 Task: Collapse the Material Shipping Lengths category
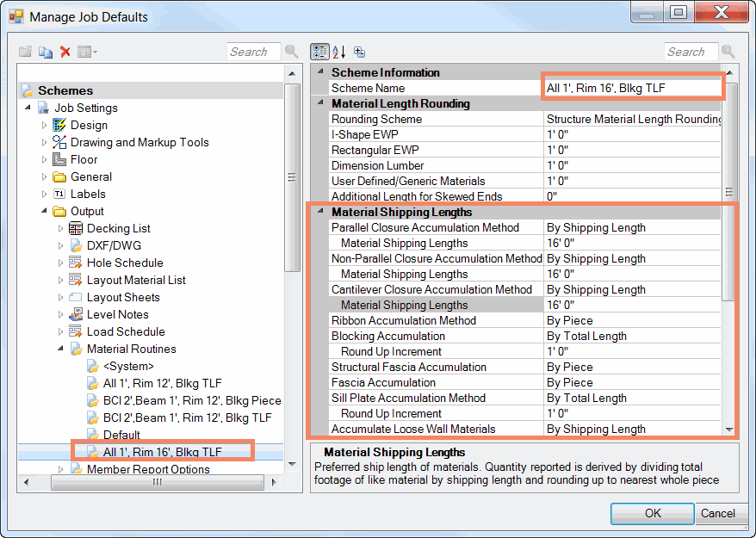(x=320, y=211)
